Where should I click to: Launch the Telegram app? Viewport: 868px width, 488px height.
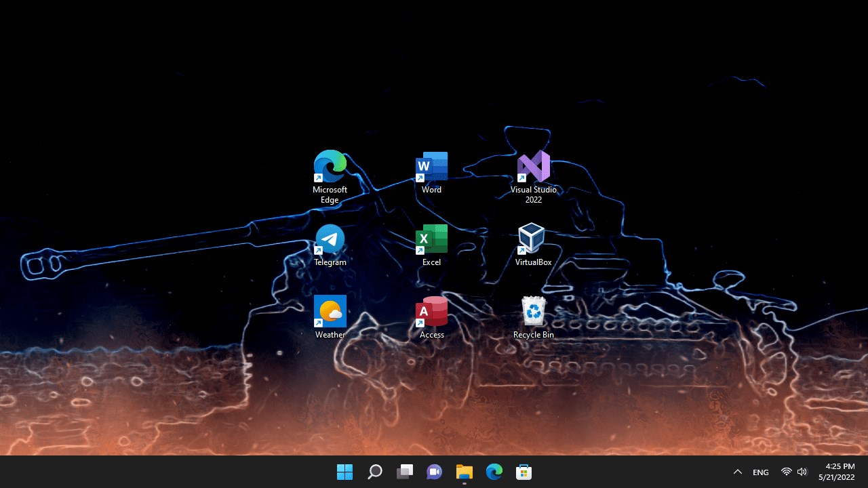330,237
